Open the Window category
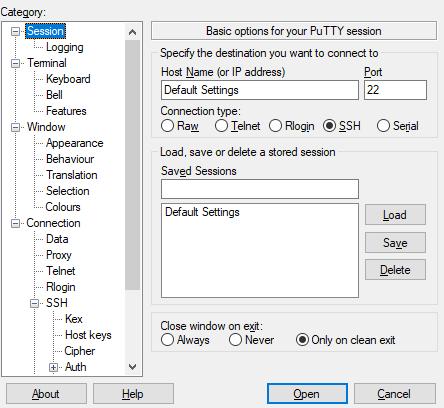 pyautogui.click(x=46, y=127)
